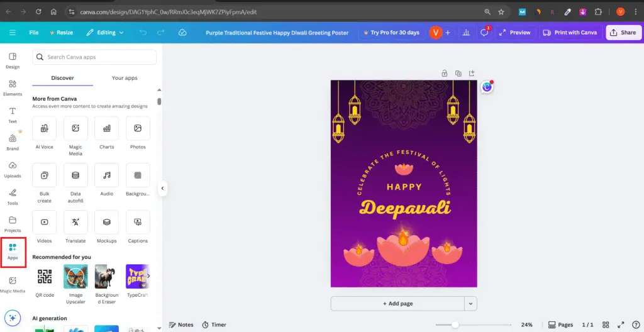Expand the Add page dropdown arrow
The image size is (644, 332).
click(x=470, y=304)
